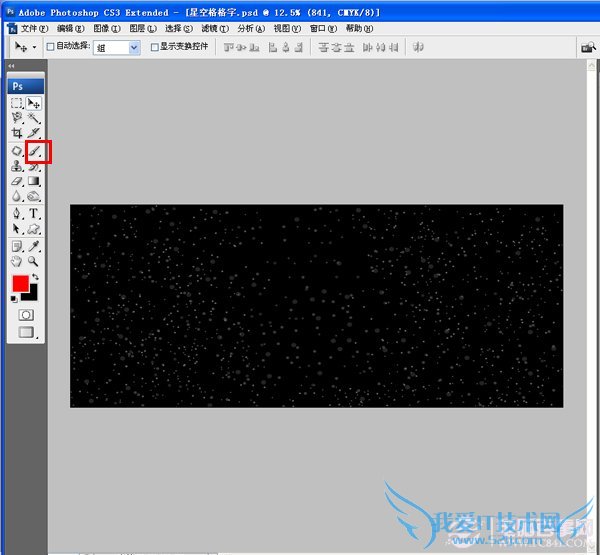Image resolution: width=600 pixels, height=555 pixels.
Task: Select the History Brush tool
Action: point(34,167)
